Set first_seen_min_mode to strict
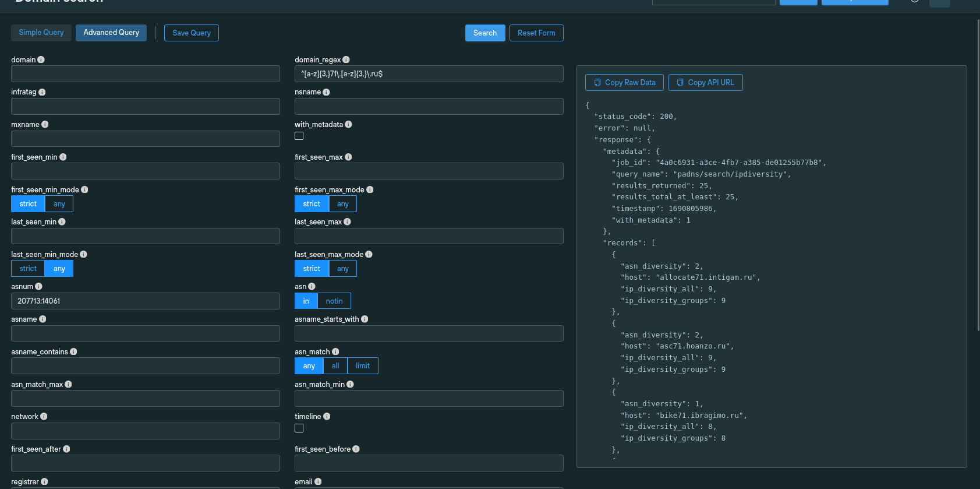The width and height of the screenshot is (980, 489). coord(28,203)
